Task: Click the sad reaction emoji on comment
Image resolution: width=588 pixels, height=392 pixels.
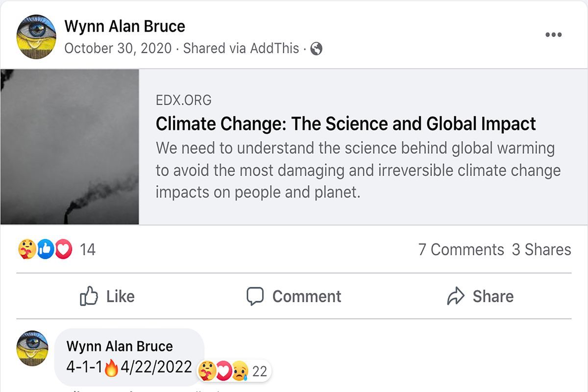Action: pos(240,371)
